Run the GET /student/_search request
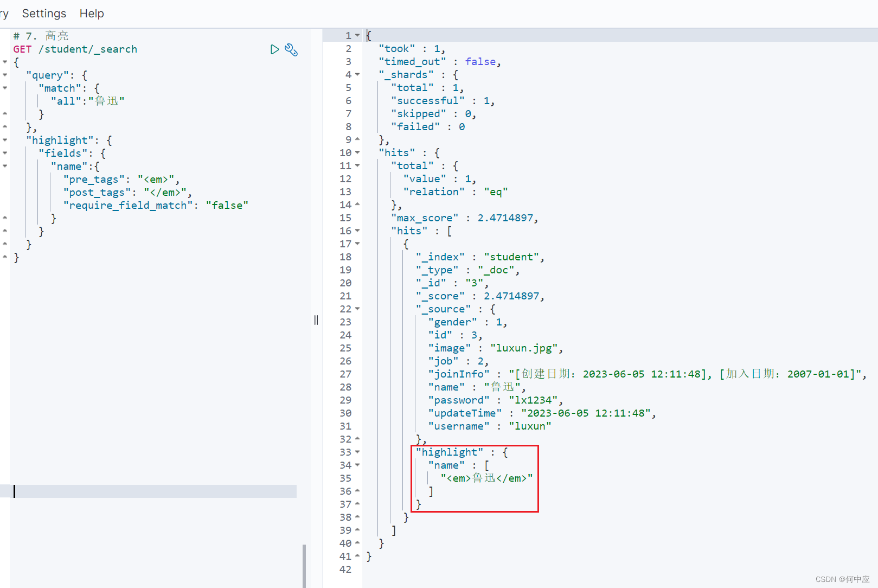878x588 pixels. 274,49
